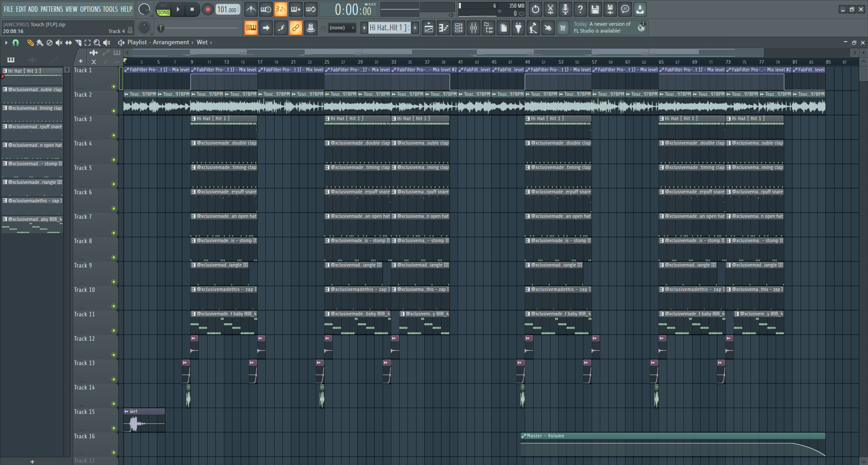Open the ADD menu
This screenshot has width=868, height=465.
(x=33, y=9)
